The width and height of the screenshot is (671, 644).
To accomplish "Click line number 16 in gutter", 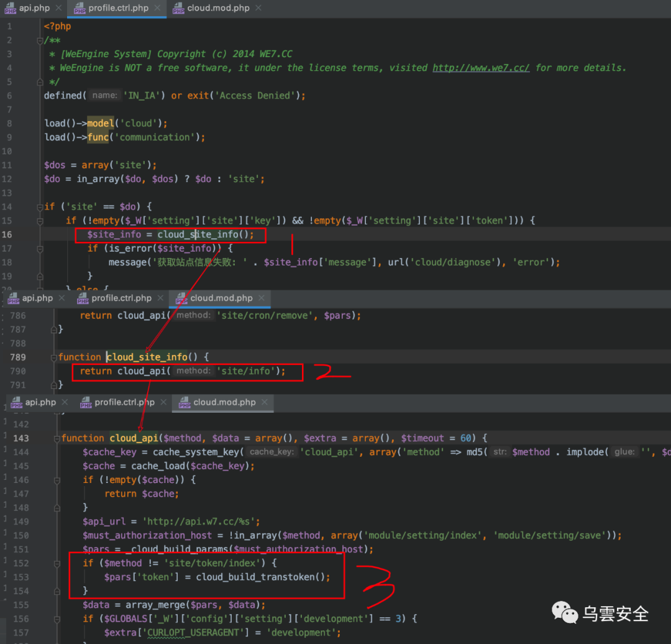I will (7, 234).
